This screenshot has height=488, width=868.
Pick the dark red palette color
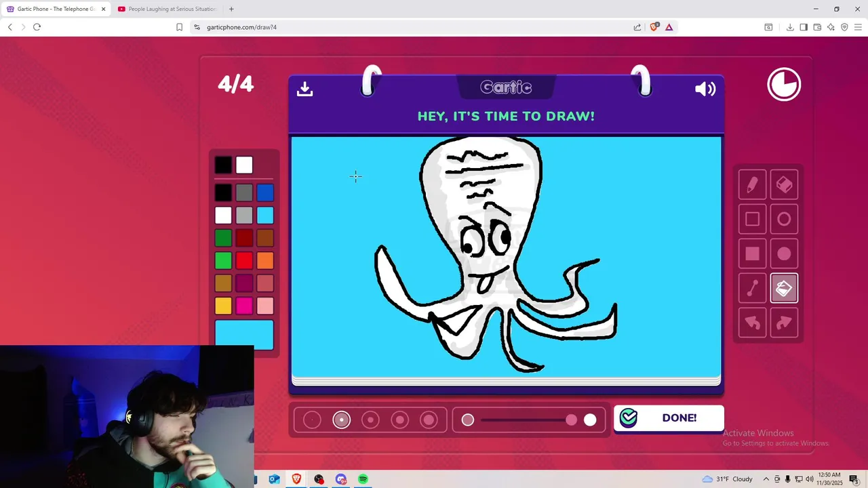(x=244, y=238)
